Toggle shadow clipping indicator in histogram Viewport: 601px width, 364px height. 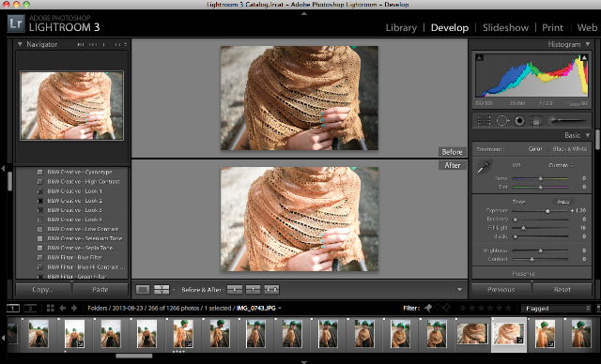pyautogui.click(x=479, y=58)
